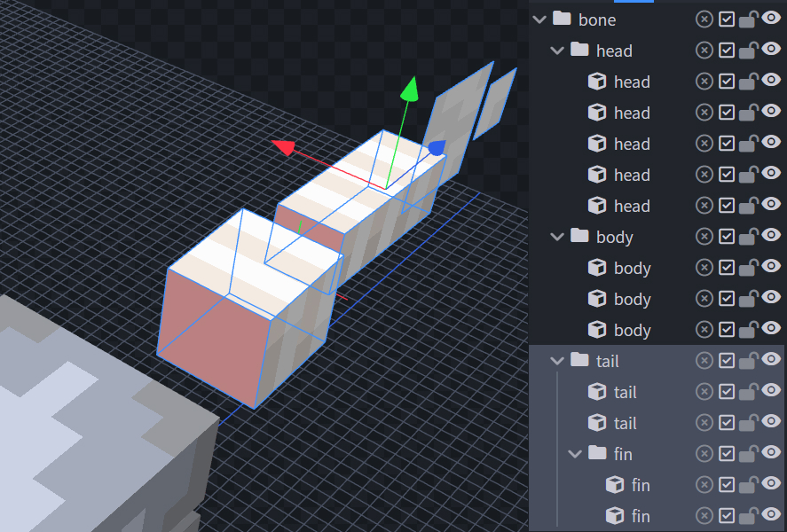787x532 pixels.
Task: Hide the head group via its eye icon
Action: tap(771, 49)
